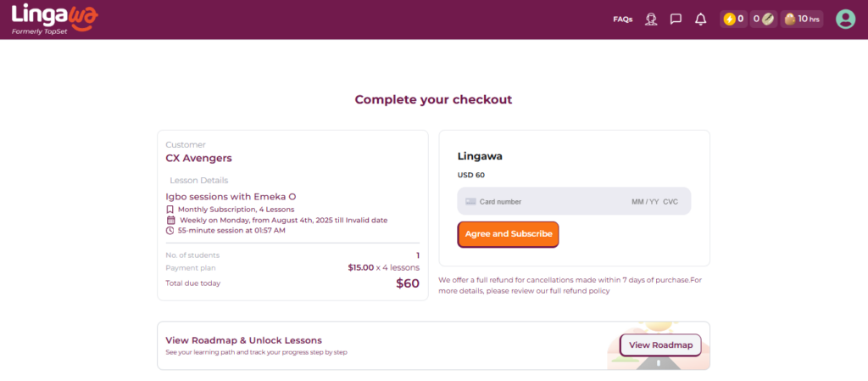
Task: Show notifications via the bell icon
Action: pyautogui.click(x=700, y=19)
